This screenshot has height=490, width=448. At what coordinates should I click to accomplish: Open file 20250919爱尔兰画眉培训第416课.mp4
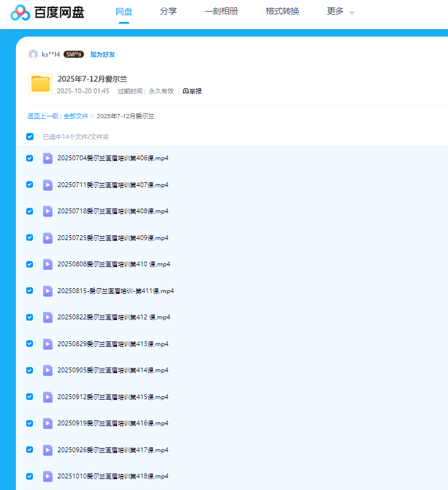113,423
